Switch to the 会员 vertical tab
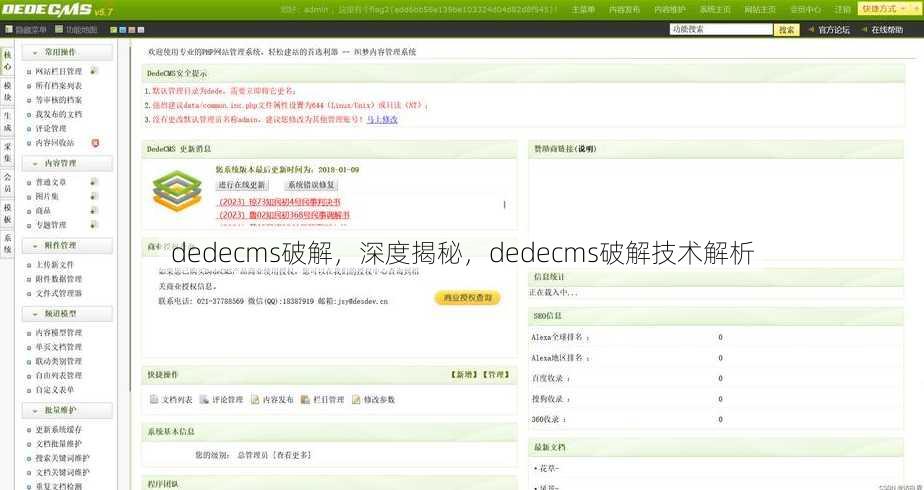This screenshot has height=490, width=924. coord(7,183)
